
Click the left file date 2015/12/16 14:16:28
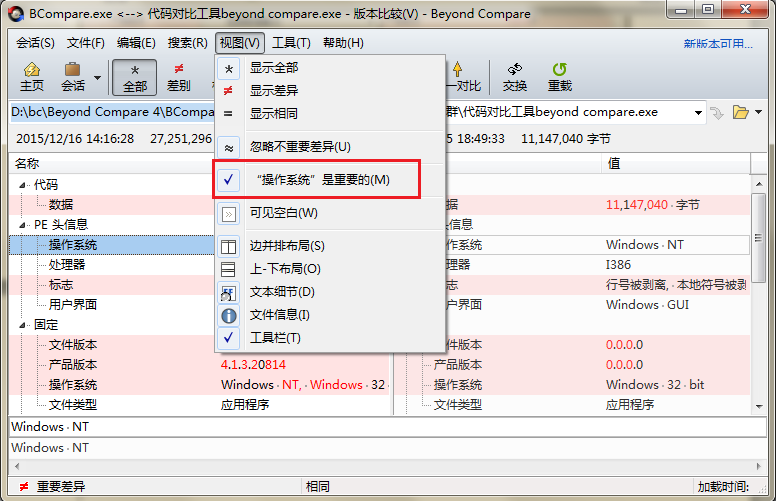pos(75,139)
